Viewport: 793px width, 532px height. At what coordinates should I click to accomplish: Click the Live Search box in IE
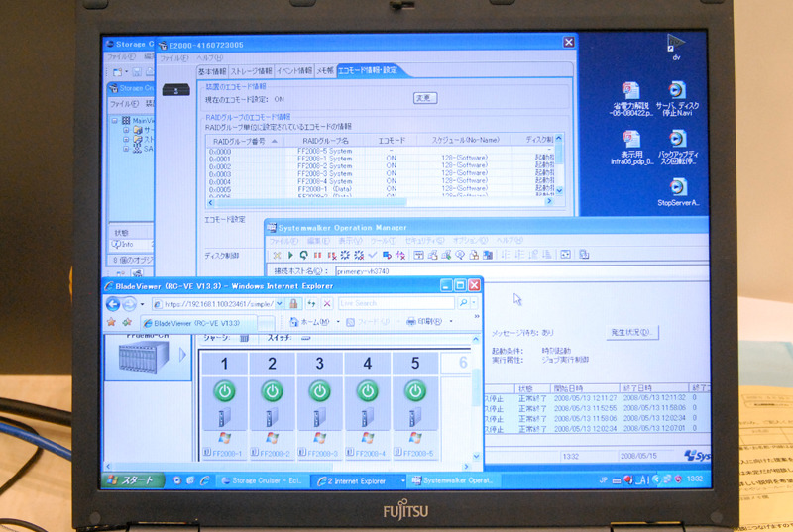pos(396,303)
